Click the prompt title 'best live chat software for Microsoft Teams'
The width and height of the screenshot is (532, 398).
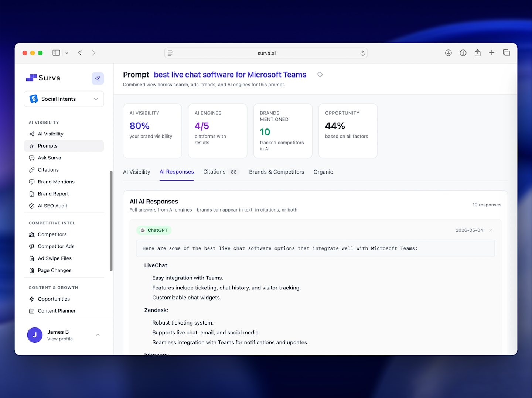coord(230,75)
